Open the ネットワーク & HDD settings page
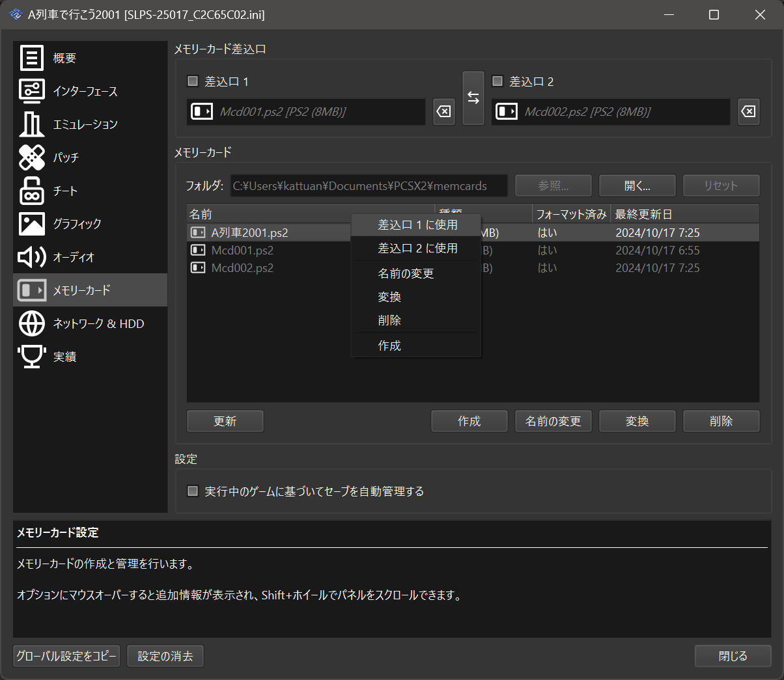The width and height of the screenshot is (784, 680). pos(90,323)
